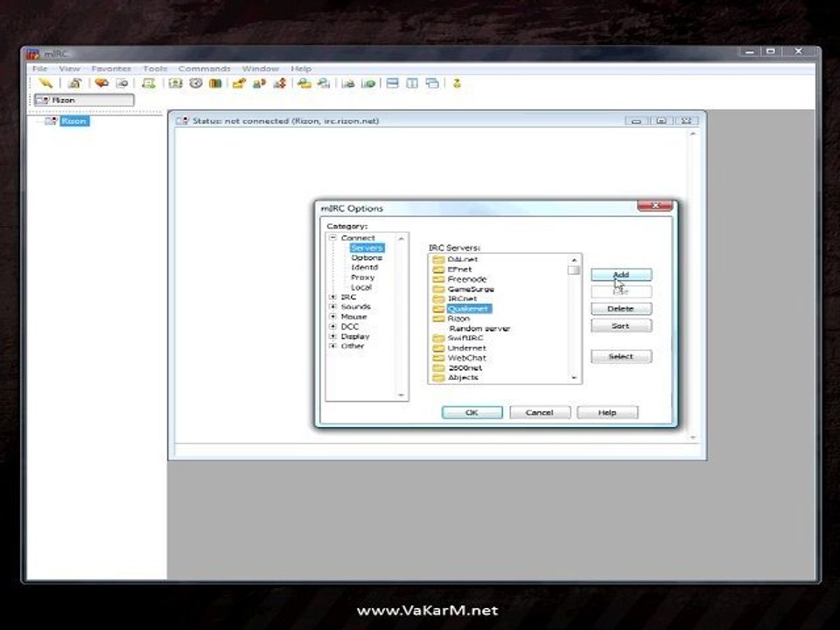Select Undernet in the IRC servers list
840x630 pixels.
(x=467, y=348)
